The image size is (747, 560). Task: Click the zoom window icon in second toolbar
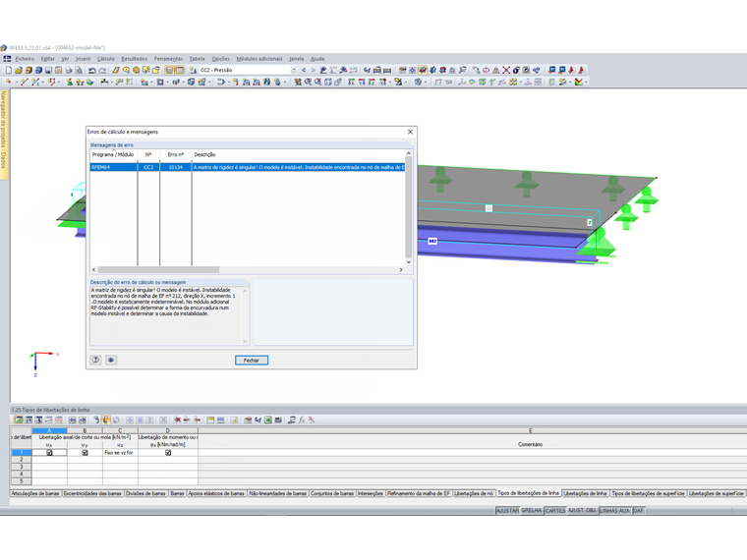pyautogui.click(x=308, y=82)
